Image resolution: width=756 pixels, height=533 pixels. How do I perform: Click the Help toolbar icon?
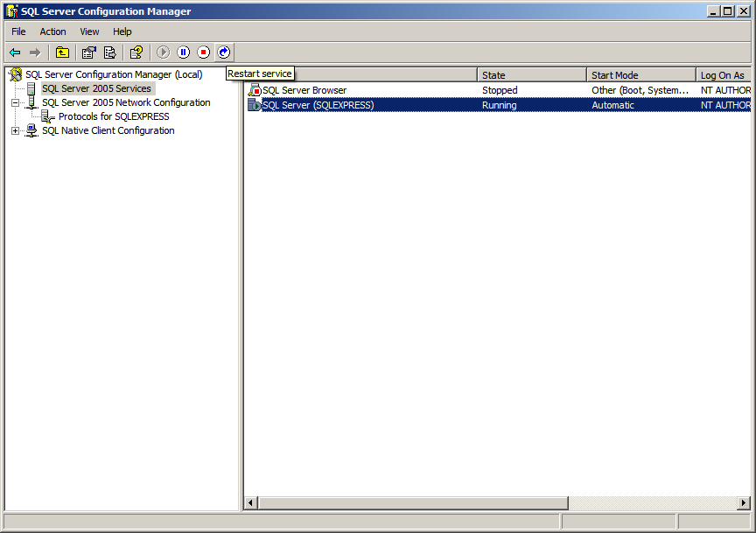136,53
